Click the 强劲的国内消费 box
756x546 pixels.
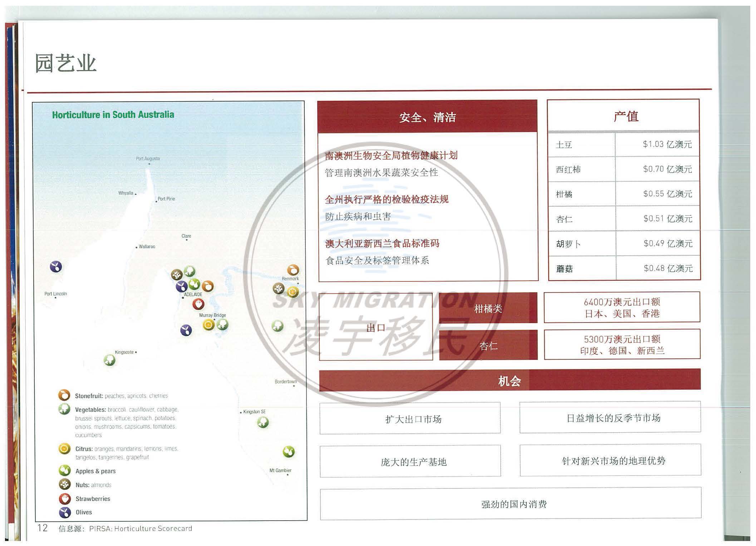(x=511, y=504)
